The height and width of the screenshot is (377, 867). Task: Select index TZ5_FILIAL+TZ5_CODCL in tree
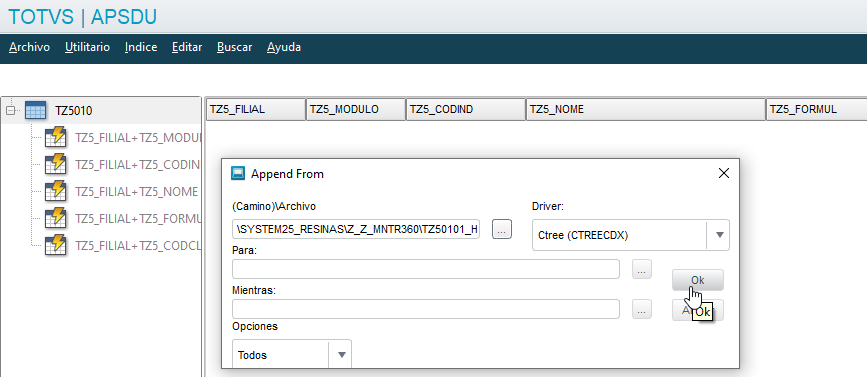click(x=137, y=245)
